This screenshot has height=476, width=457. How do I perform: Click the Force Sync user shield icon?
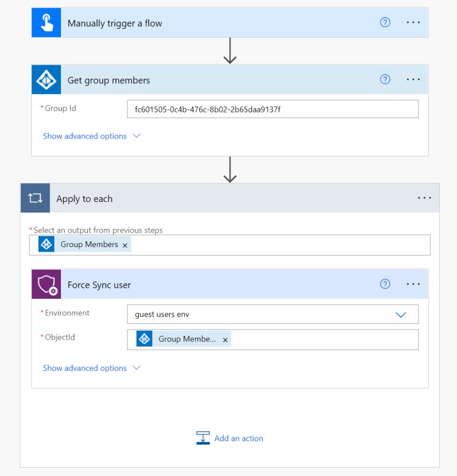click(x=46, y=284)
